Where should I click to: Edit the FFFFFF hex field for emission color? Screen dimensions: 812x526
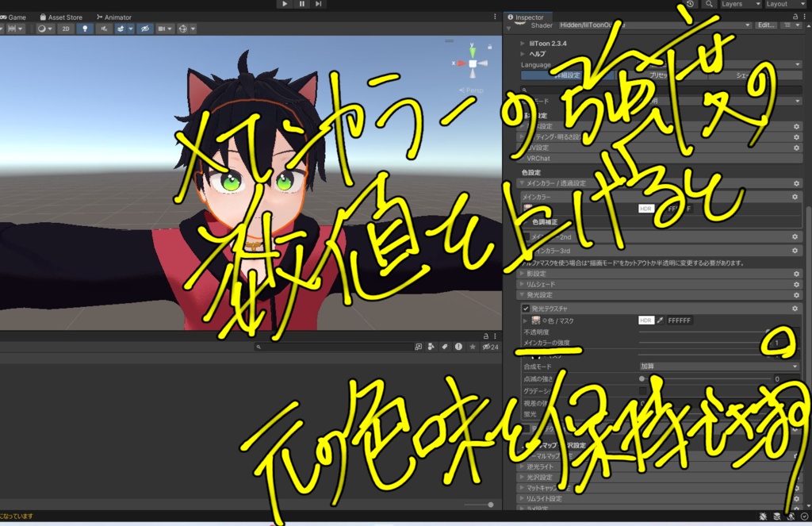tap(679, 321)
